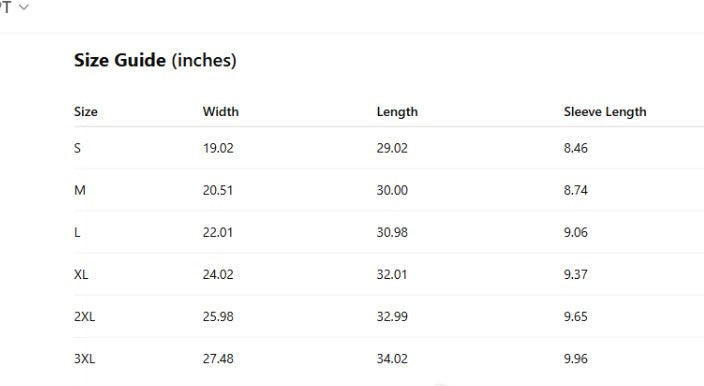Select the Sleeve Length column header

(605, 112)
